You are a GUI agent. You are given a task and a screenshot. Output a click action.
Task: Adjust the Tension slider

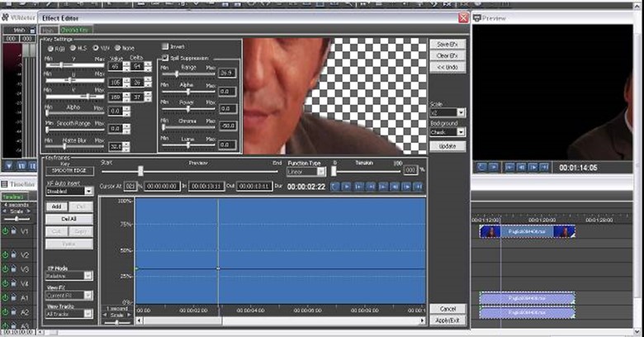367,171
